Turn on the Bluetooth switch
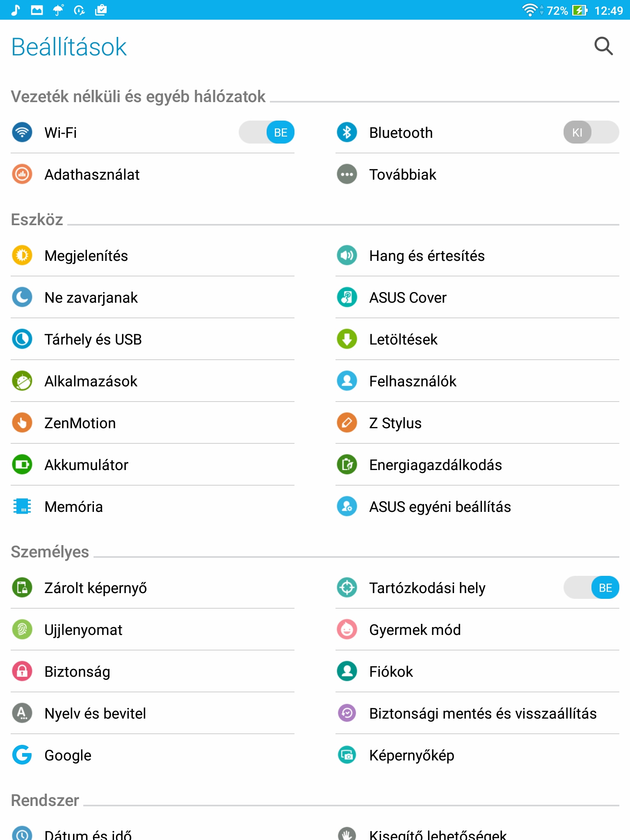 (591, 132)
